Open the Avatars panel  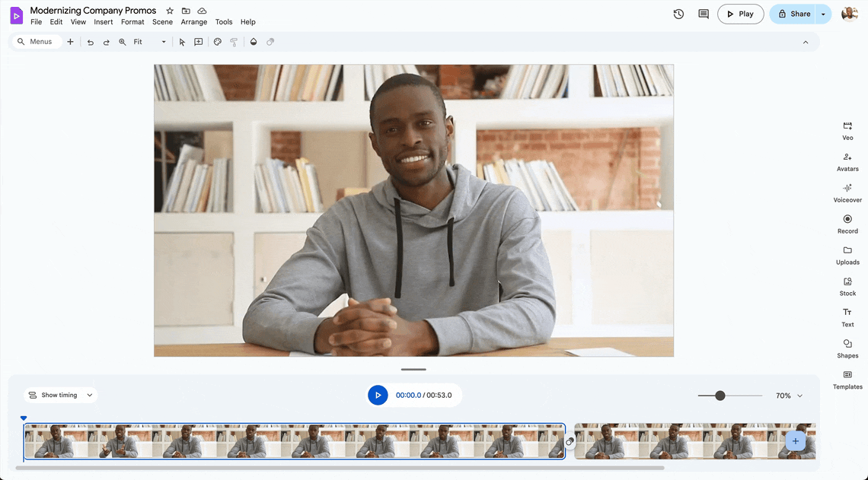coord(847,162)
